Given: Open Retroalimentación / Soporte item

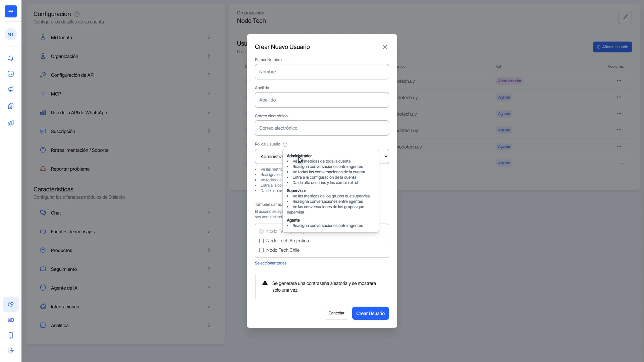Looking at the screenshot, I should coord(125,150).
